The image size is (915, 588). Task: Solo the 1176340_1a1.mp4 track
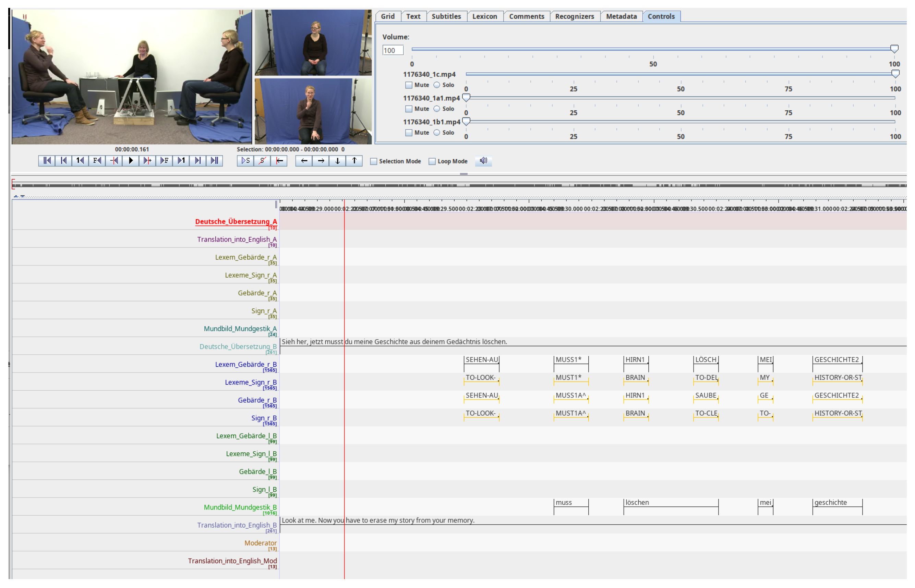(437, 109)
